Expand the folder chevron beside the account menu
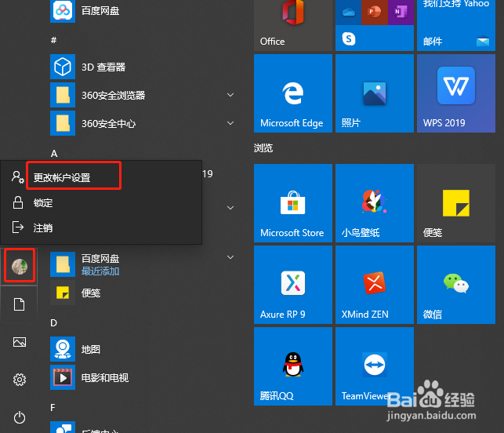Image resolution: width=504 pixels, height=433 pixels. (x=230, y=208)
